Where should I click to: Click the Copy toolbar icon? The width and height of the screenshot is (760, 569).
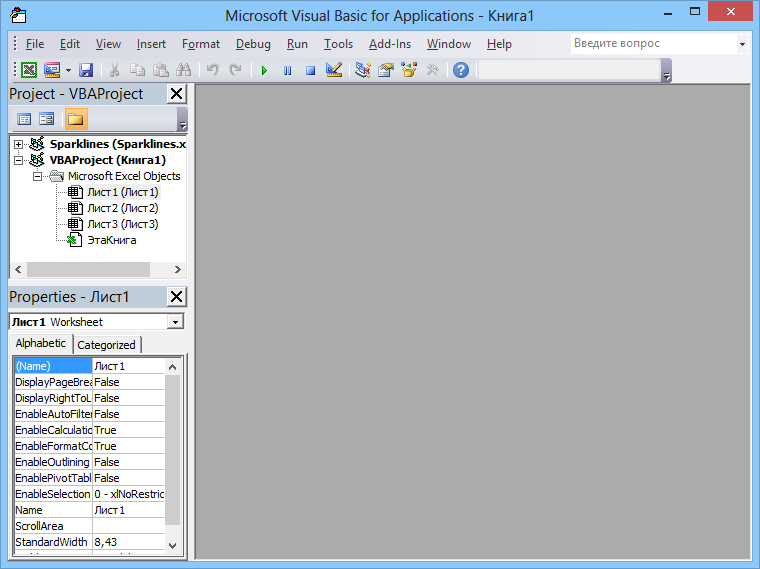pyautogui.click(x=137, y=70)
